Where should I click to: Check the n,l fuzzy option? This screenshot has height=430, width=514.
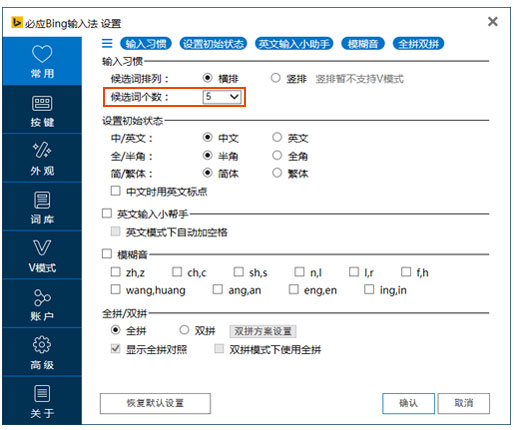(300, 272)
